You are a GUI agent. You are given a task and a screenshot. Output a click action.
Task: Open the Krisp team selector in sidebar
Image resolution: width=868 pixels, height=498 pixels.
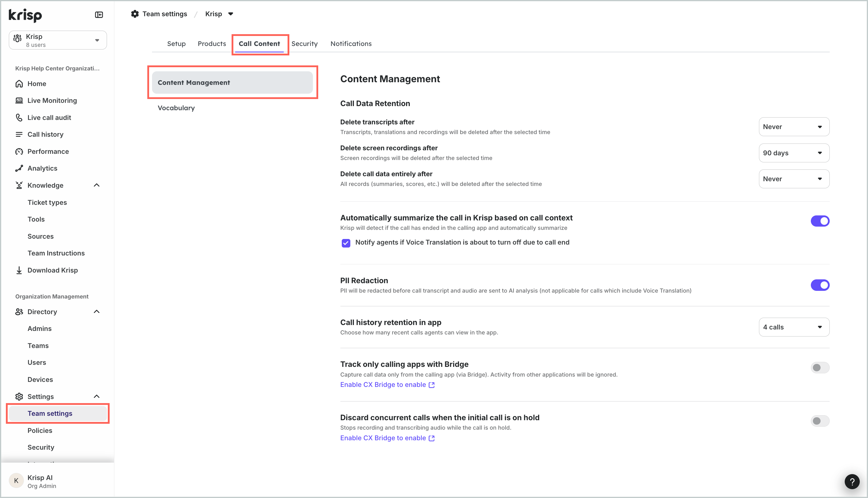pyautogui.click(x=58, y=40)
